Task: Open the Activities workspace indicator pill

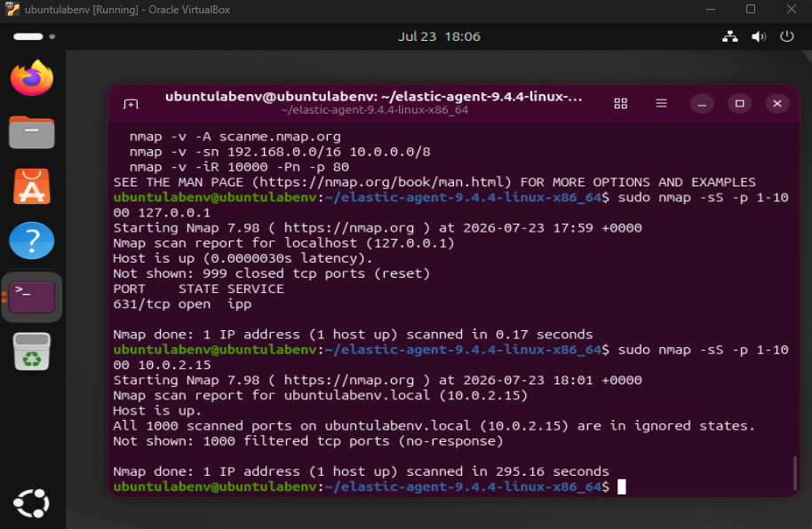Action: (34, 36)
